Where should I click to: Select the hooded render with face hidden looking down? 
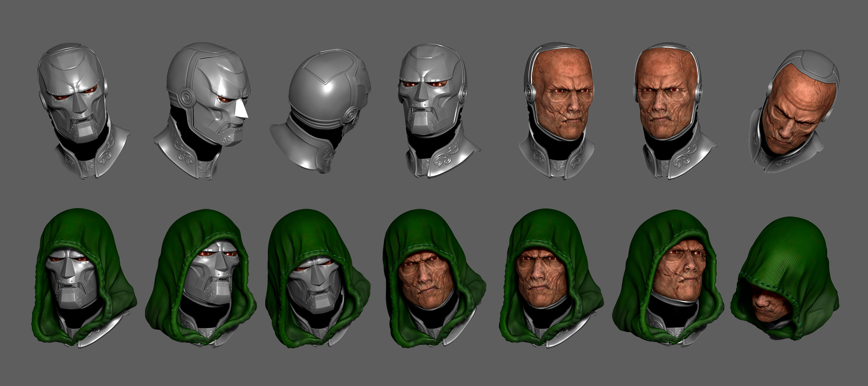(785, 278)
